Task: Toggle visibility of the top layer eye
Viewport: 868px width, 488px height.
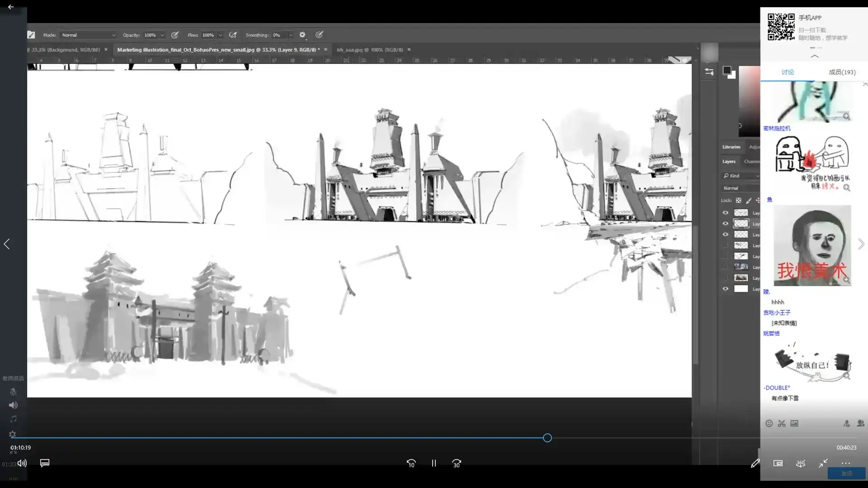Action: [725, 213]
